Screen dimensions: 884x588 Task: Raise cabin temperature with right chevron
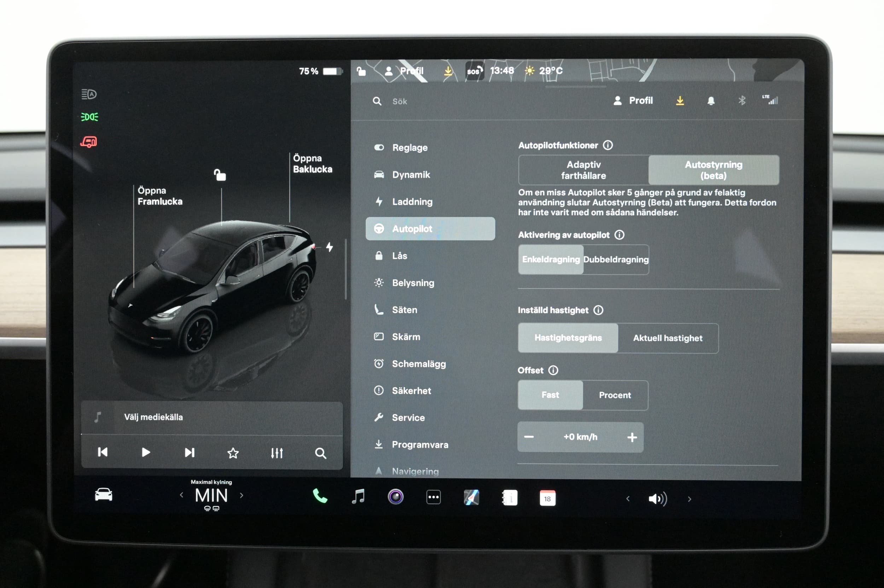(242, 495)
